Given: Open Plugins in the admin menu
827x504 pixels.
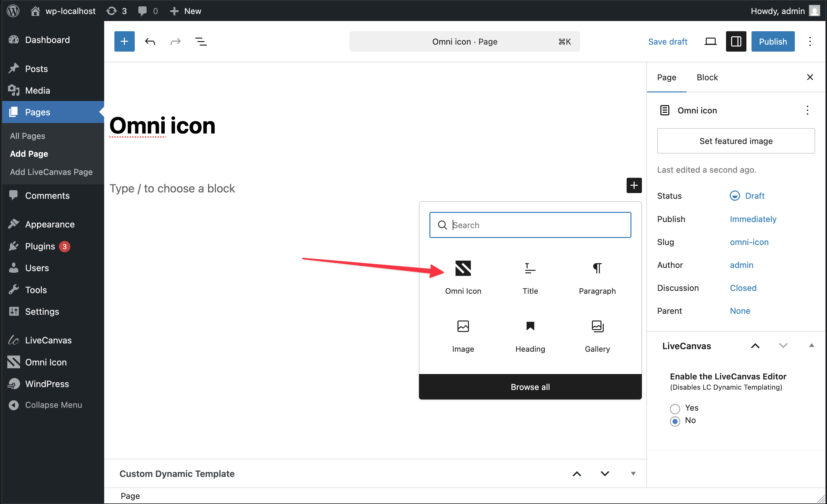Looking at the screenshot, I should [x=40, y=246].
